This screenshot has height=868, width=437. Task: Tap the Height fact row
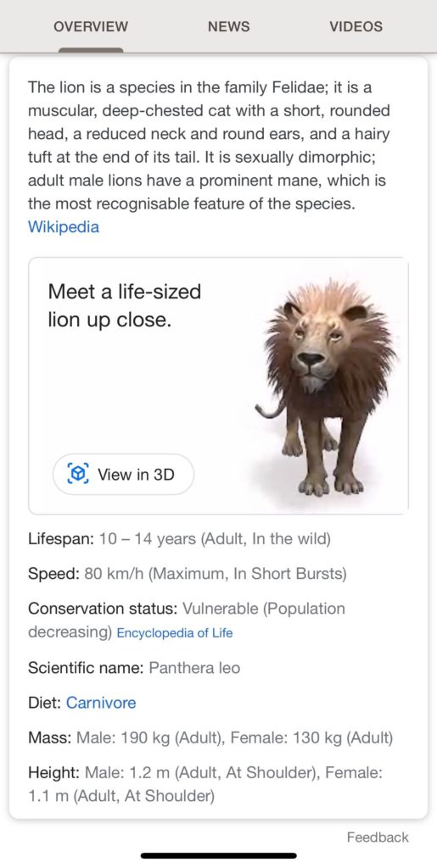point(205,784)
